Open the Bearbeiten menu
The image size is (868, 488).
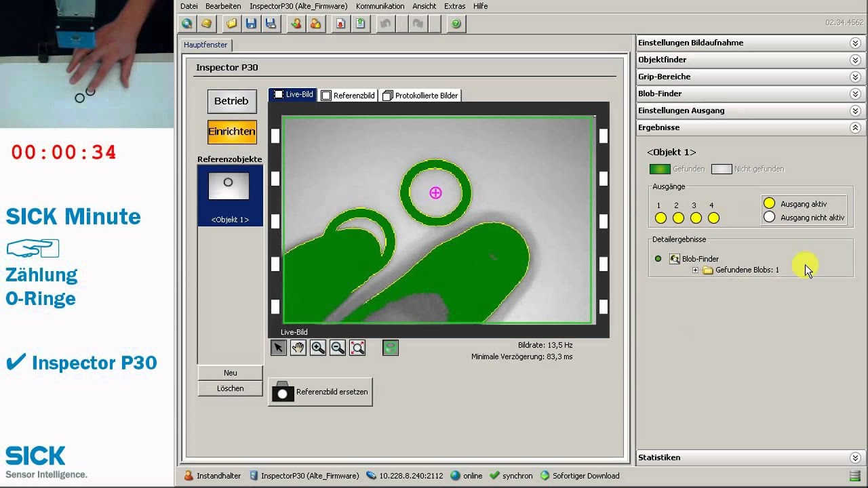click(x=223, y=6)
